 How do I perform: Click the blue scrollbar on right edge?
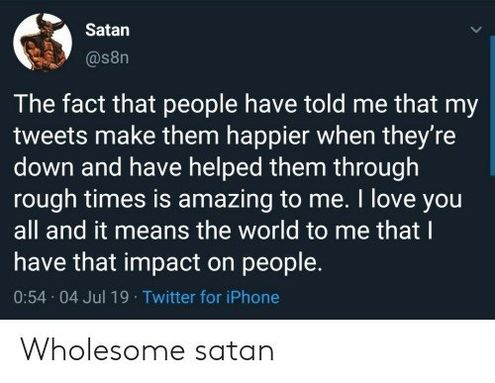pos(492,105)
